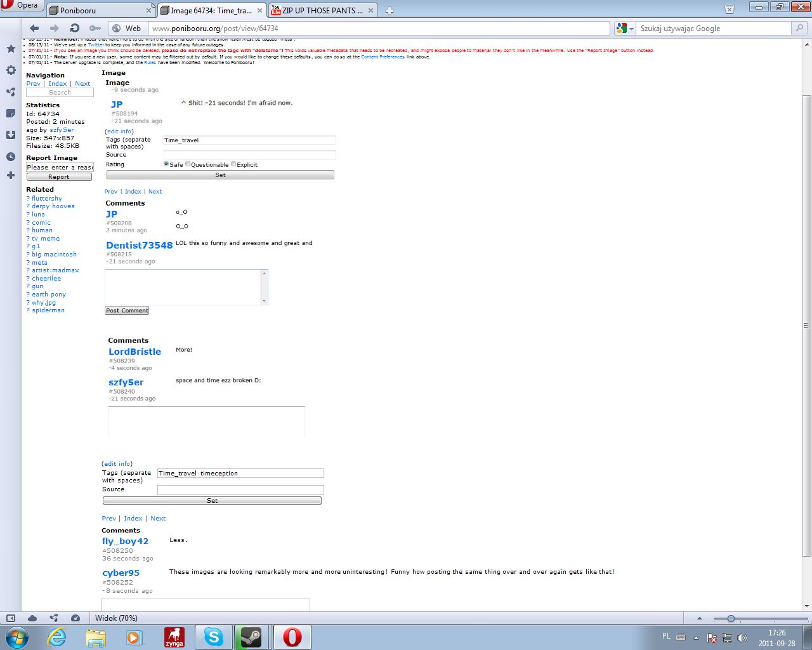The width and height of the screenshot is (812, 650).
Task: Click the Set button below the Rating options
Action: tap(219, 175)
